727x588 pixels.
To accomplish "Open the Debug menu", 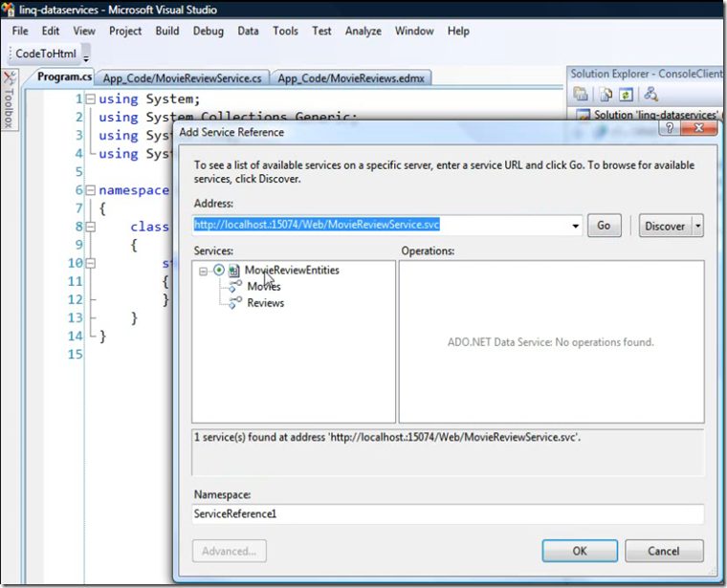I will click(x=209, y=31).
